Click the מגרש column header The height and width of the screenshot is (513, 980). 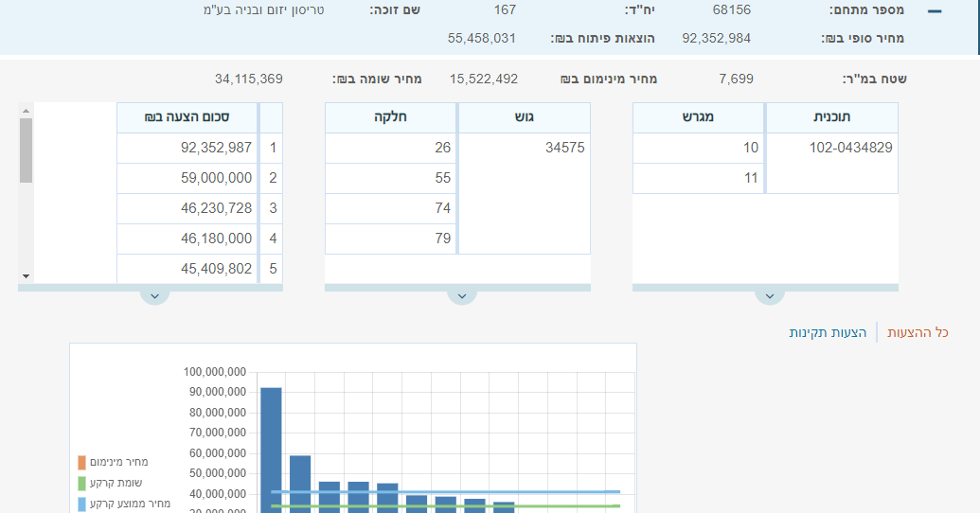click(698, 117)
